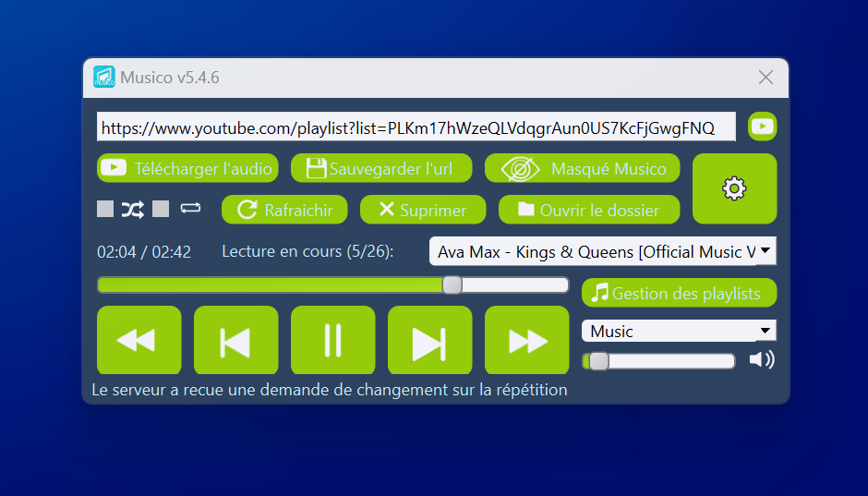Pause the current playback
Viewport: 868px width, 496px height.
point(332,341)
